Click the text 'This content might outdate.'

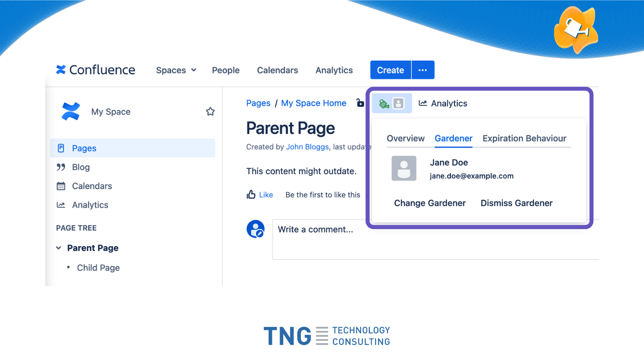[301, 171]
